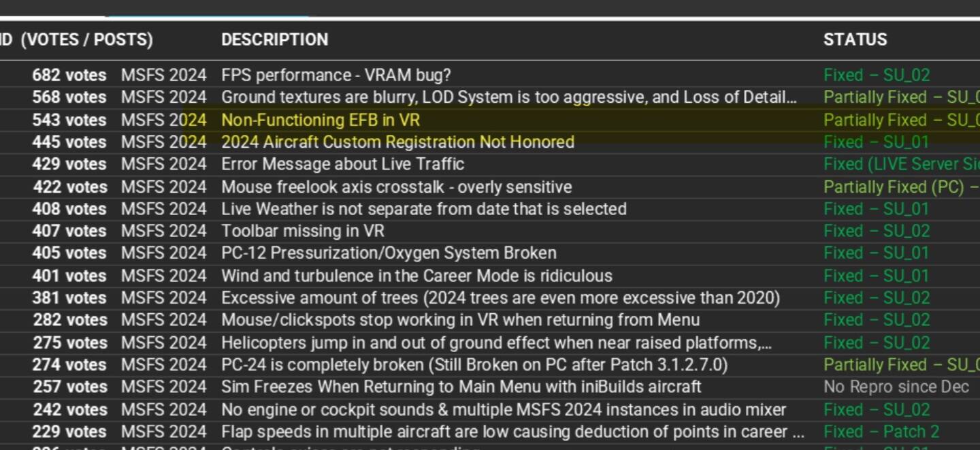Open 'Wind and turbulence in the Career Mode'

pos(416,276)
